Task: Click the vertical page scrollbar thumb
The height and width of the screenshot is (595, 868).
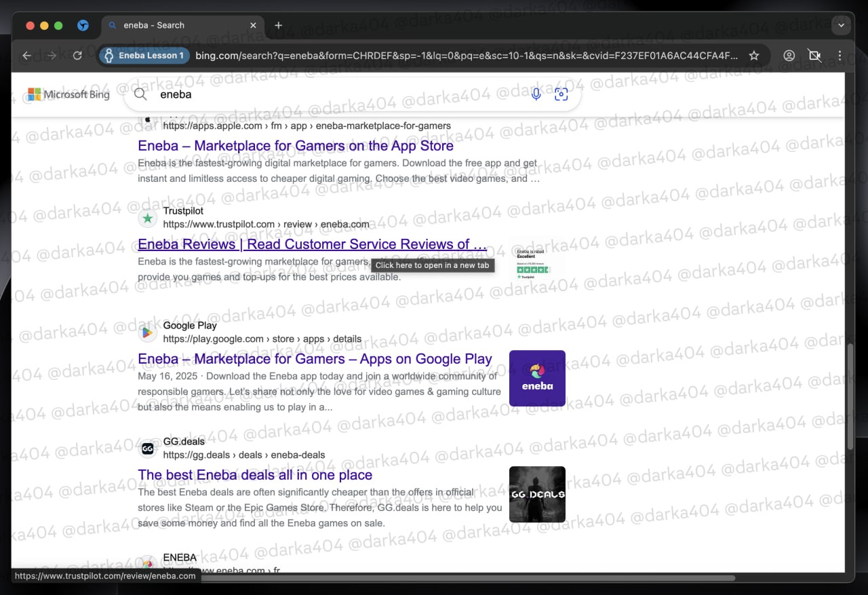Action: point(850,396)
